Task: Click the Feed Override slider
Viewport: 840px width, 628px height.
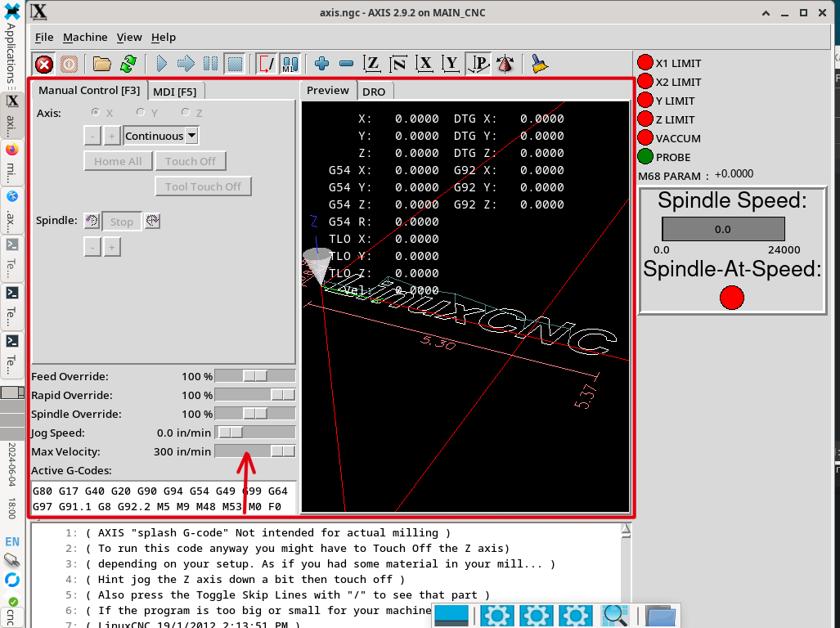Action: coord(255,376)
